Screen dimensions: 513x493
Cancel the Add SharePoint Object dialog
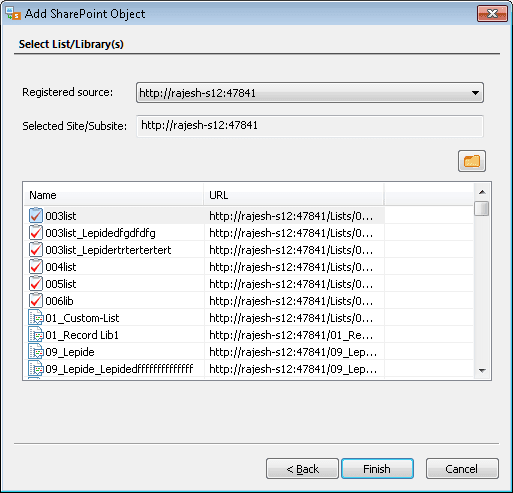point(462,469)
